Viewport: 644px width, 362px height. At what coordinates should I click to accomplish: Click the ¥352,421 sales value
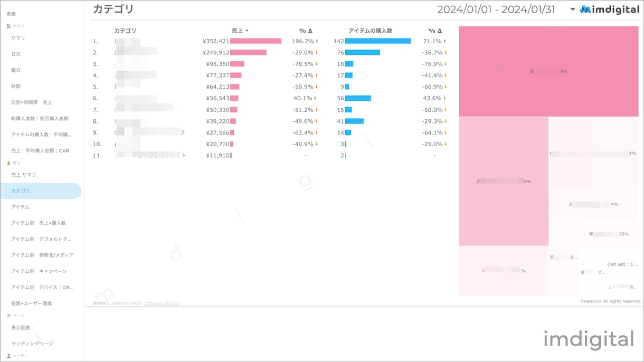click(216, 41)
